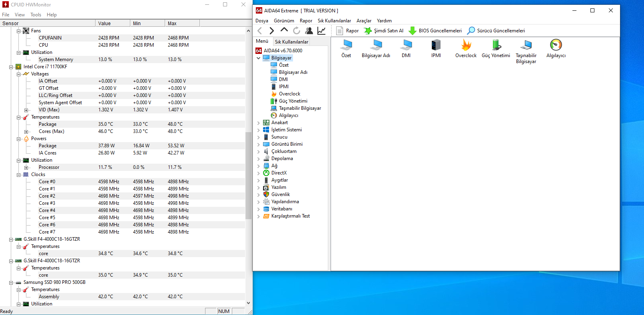Viewport: 644px width, 315px height.
Task: Select Depolama in the AIDA64 tree
Action: pyautogui.click(x=282, y=158)
